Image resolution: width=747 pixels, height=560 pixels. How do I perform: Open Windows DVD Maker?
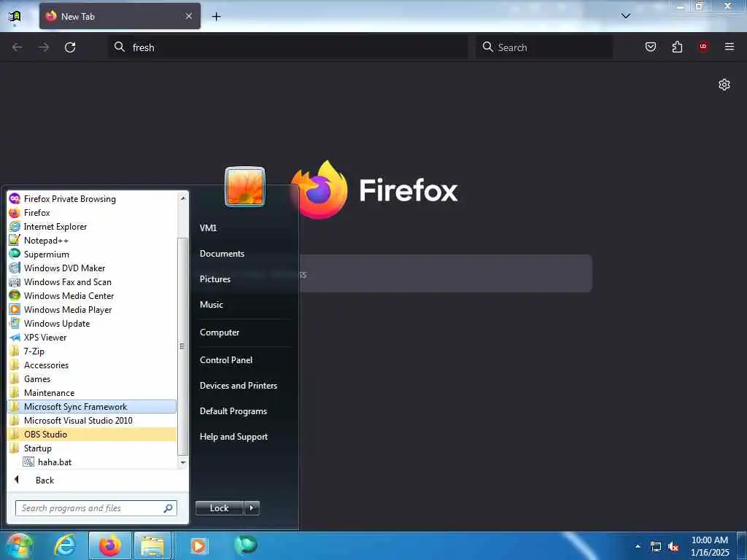pos(93,268)
